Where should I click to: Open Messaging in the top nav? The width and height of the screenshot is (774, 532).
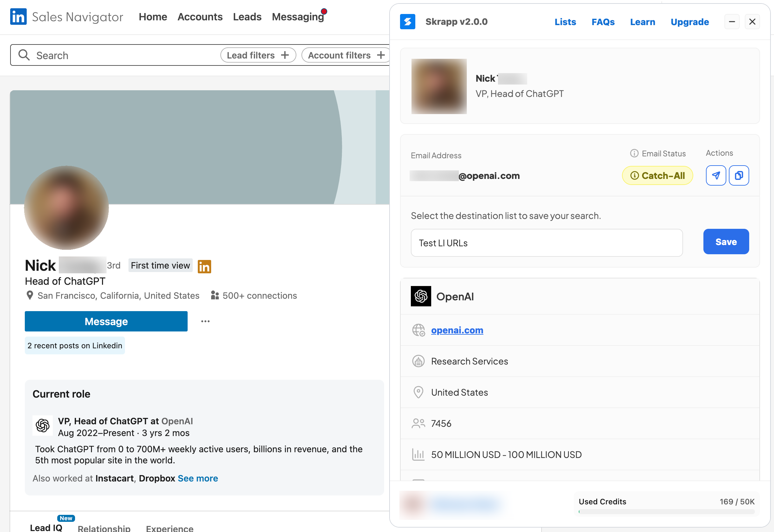pos(298,17)
